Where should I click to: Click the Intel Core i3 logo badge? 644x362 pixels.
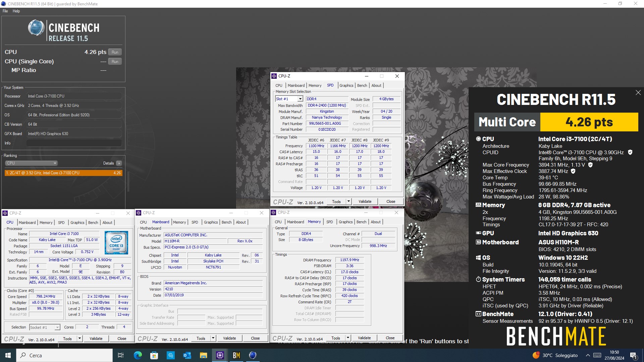coord(116,242)
